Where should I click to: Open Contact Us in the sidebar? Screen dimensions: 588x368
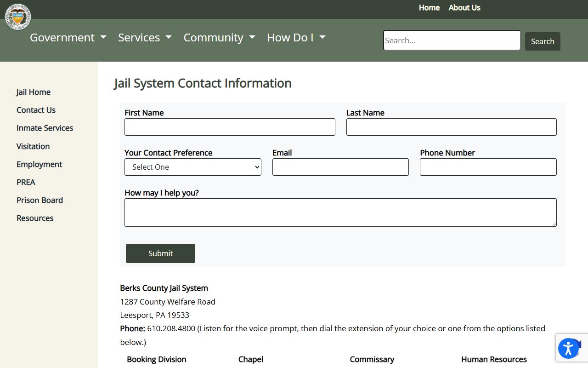[x=36, y=110]
